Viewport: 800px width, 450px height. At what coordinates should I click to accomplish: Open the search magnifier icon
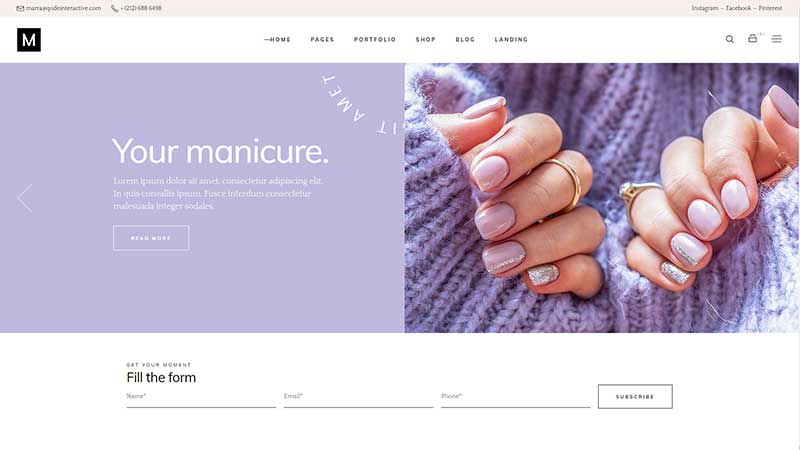click(730, 39)
